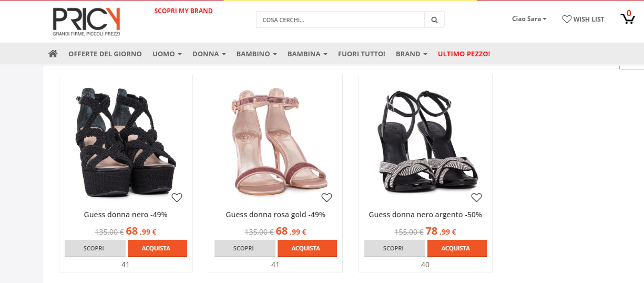Toggle wishlist heart on rosa gold sandal
Image resolution: width=644 pixels, height=283 pixels.
(x=327, y=198)
